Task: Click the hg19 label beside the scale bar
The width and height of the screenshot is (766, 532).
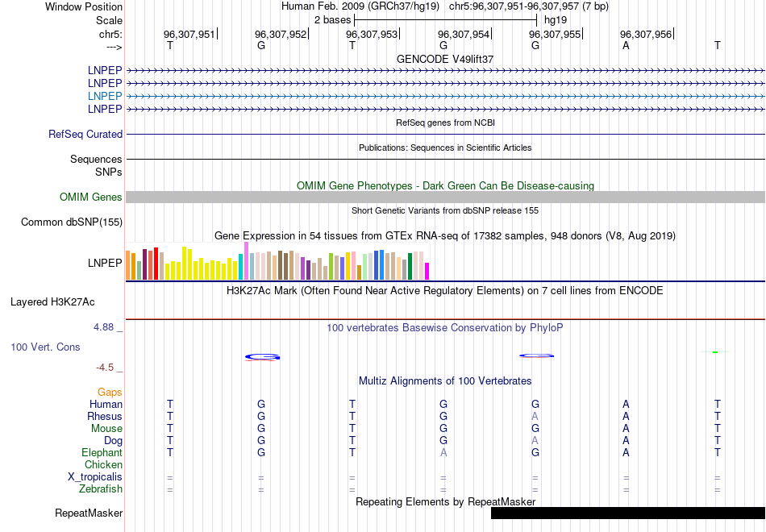Action: pyautogui.click(x=556, y=20)
